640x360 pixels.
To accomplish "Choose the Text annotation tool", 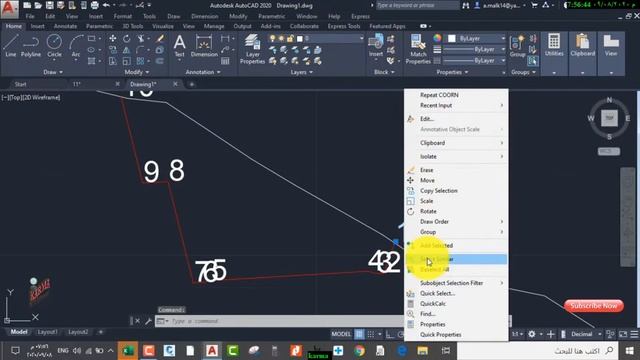I will [x=179, y=46].
